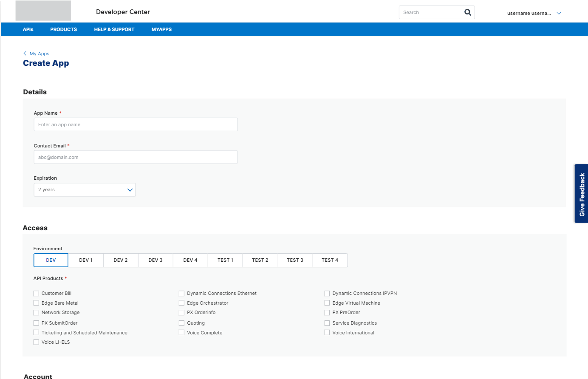588x379 pixels.
Task: Tick Ticketing and Scheduled Maintenance checkbox
Action: [x=36, y=333]
